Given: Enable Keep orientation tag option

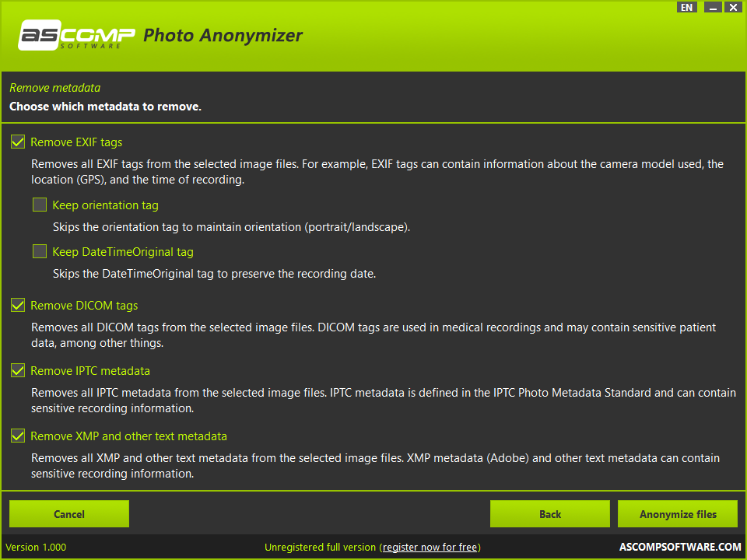Looking at the screenshot, I should pos(40,205).
